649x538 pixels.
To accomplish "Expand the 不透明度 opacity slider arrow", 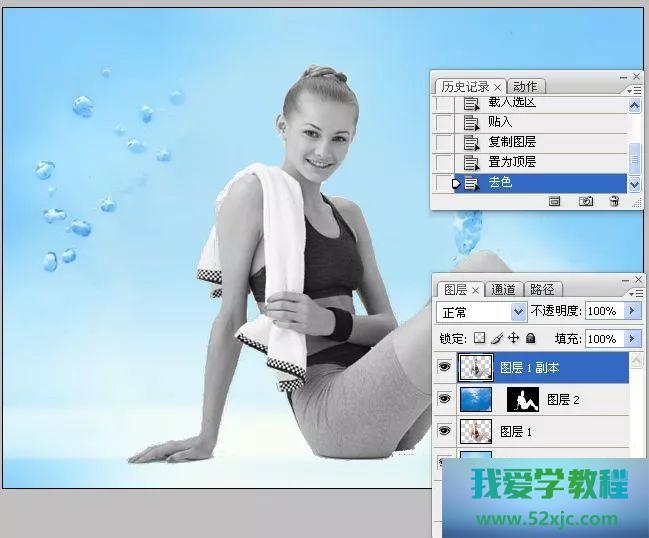I will tap(632, 312).
